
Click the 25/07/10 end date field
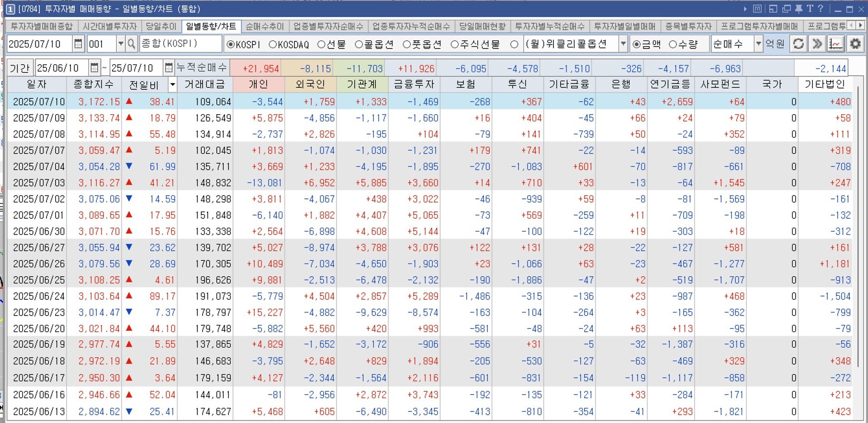pos(137,68)
